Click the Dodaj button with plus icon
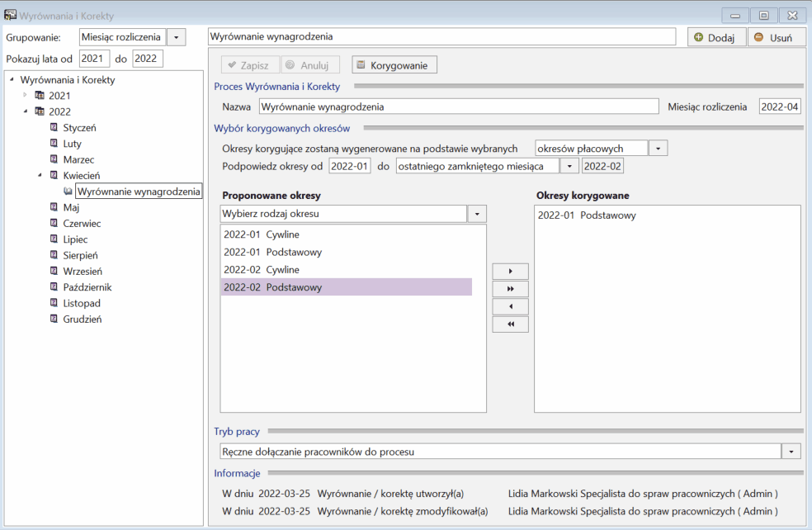 click(717, 37)
